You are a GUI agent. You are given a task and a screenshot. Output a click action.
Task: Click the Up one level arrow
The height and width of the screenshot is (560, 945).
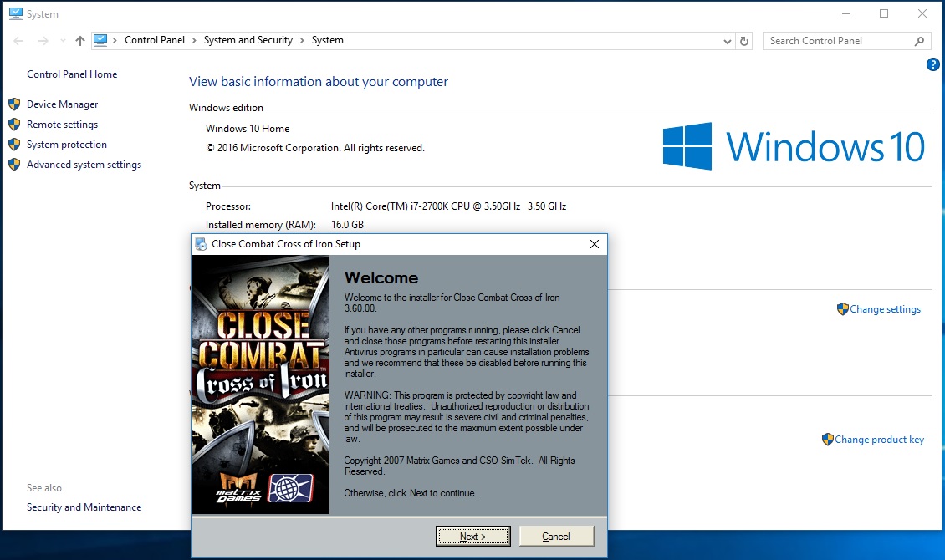[x=80, y=41]
